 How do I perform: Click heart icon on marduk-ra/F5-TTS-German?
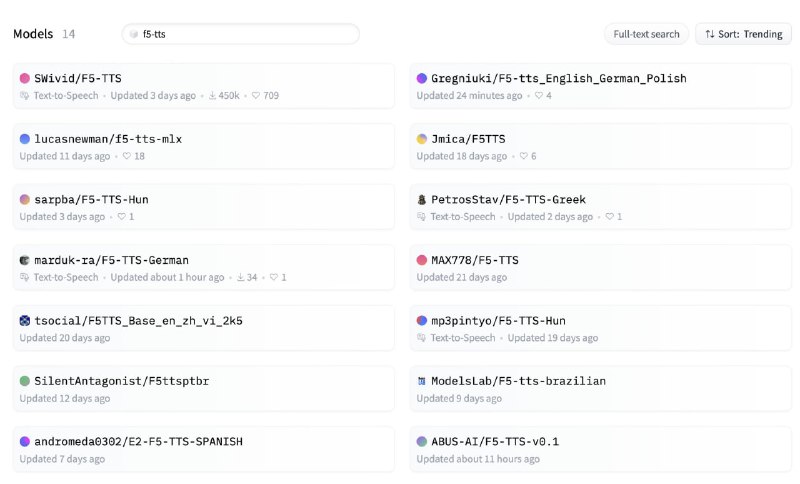[274, 277]
